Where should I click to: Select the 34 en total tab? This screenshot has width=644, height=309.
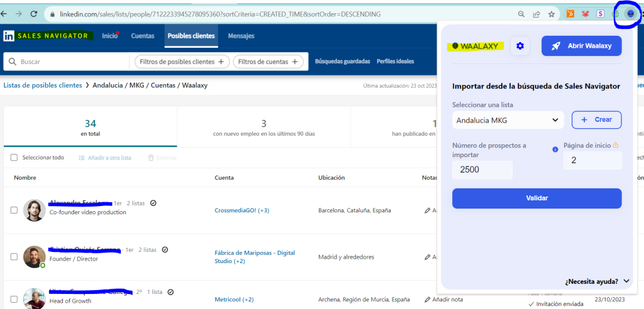[91, 127]
